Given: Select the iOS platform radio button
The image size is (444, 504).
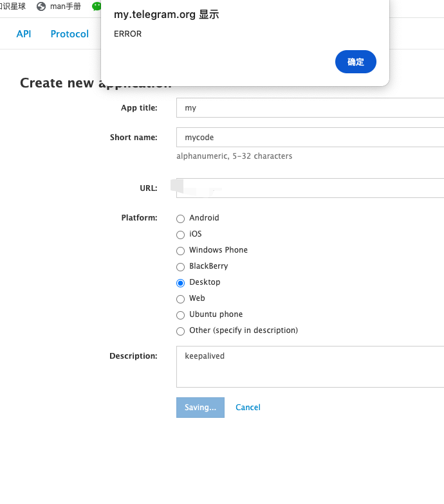Looking at the screenshot, I should pos(180,235).
